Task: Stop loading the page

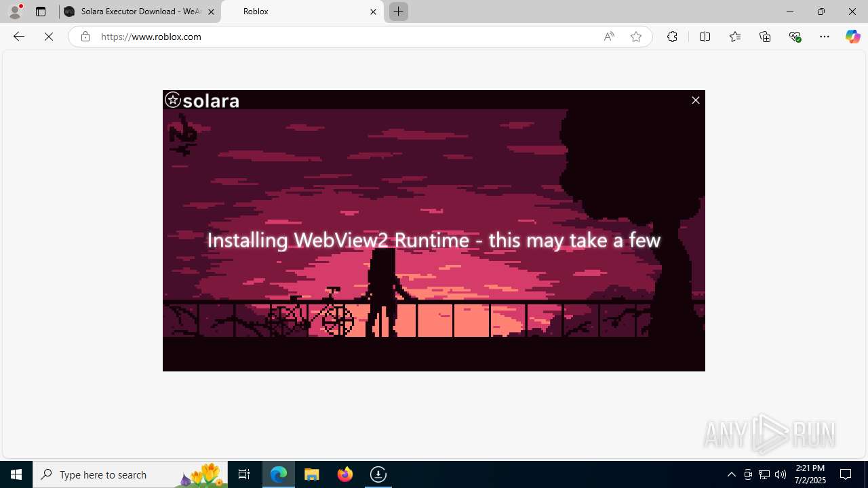Action: (49, 37)
